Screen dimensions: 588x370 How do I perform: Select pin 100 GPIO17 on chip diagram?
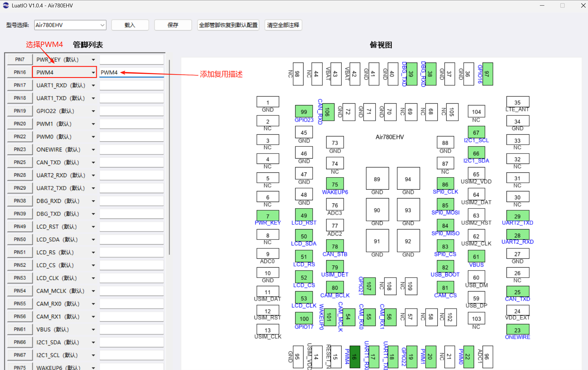tap(304, 318)
